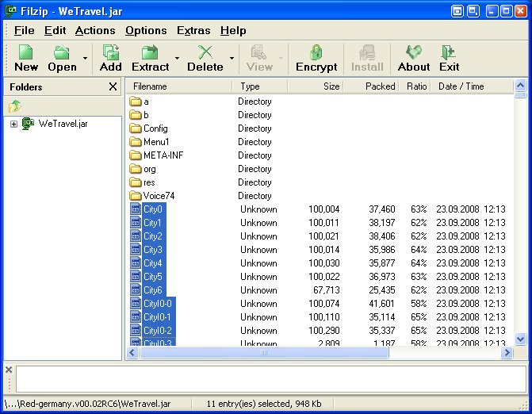
Task: Click the Encrypt padlock icon
Action: point(316,52)
